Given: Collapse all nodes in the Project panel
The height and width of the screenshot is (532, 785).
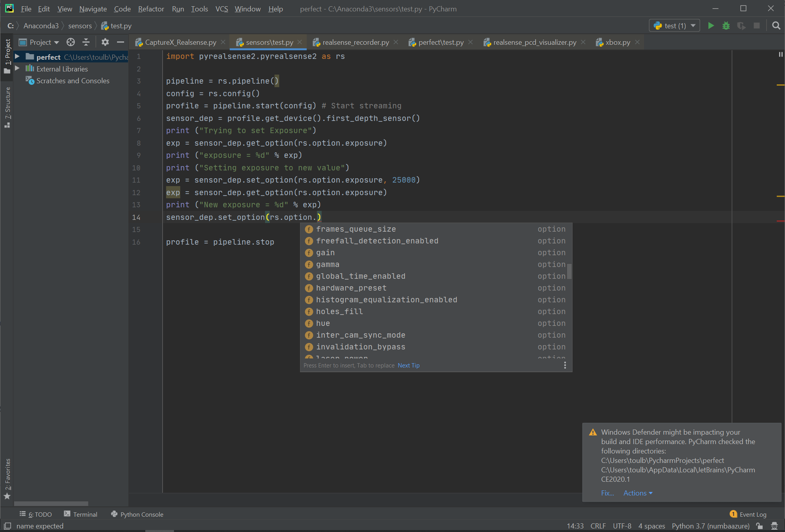Looking at the screenshot, I should [86, 42].
